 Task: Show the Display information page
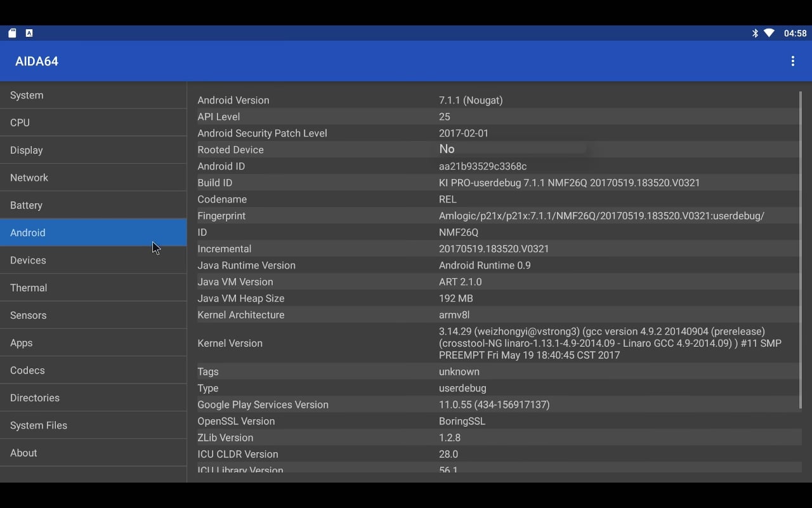tap(93, 150)
